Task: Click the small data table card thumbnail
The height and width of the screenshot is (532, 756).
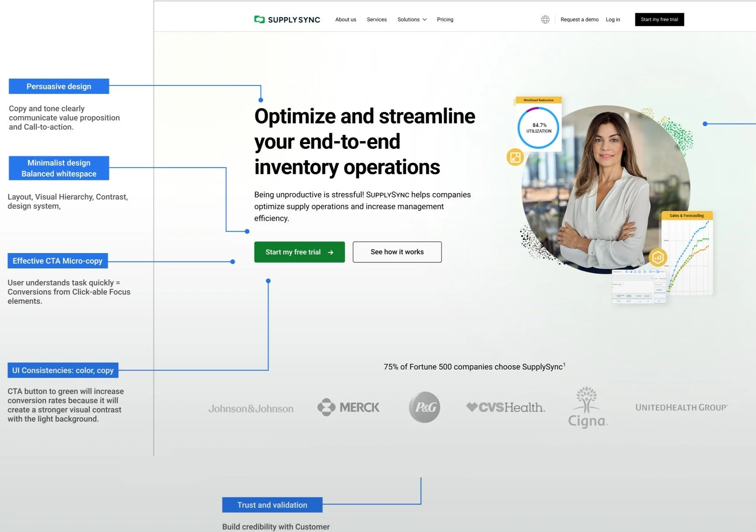Action: click(x=639, y=287)
